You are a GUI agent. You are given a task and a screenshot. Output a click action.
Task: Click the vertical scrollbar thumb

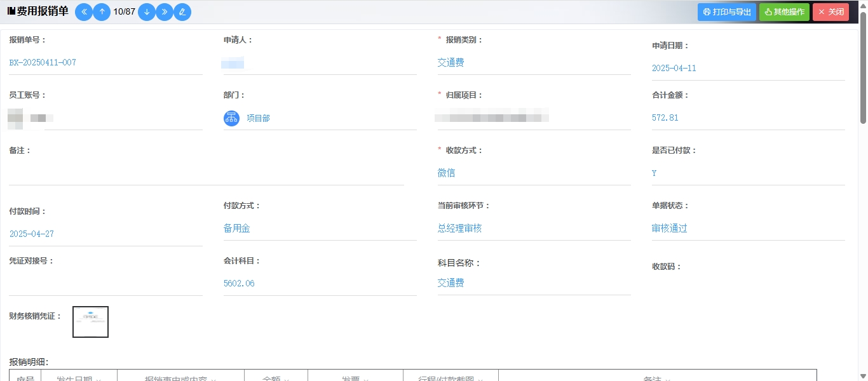click(x=863, y=69)
